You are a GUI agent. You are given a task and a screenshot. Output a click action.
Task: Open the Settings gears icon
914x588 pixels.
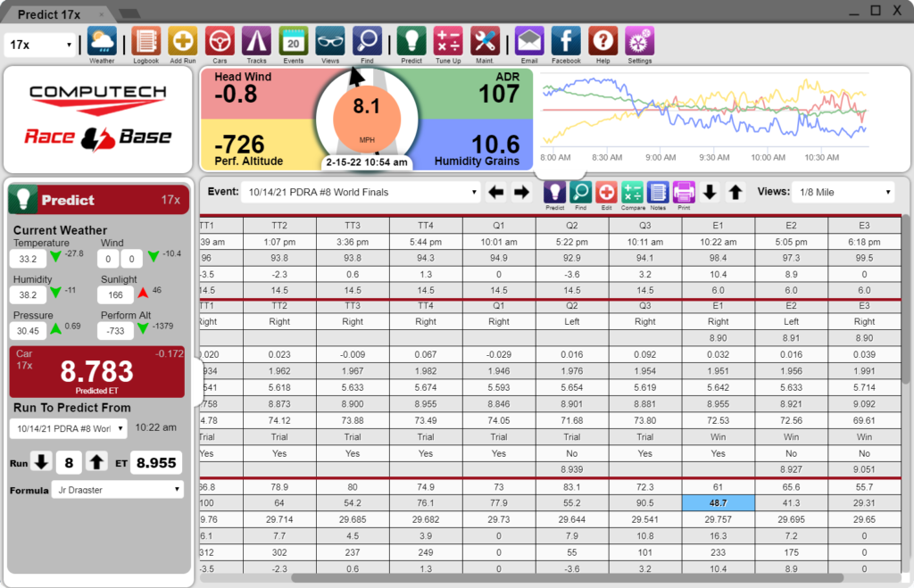click(x=639, y=39)
